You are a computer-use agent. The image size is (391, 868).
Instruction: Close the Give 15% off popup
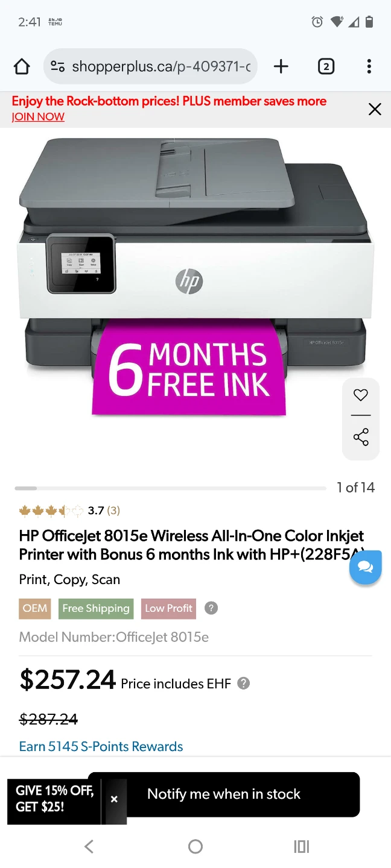[114, 799]
